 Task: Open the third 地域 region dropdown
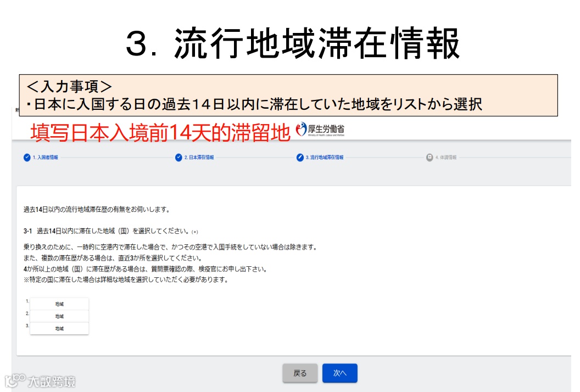click(59, 328)
